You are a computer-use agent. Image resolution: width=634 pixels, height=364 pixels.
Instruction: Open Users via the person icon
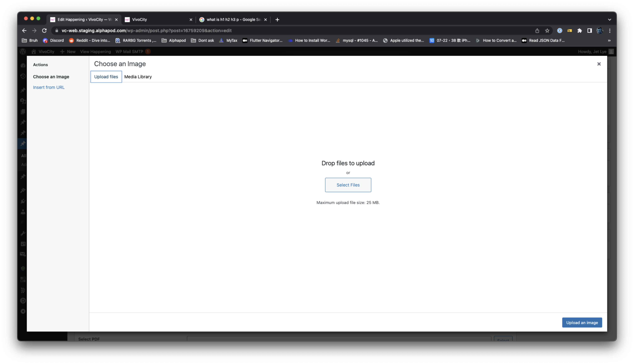[x=23, y=212]
